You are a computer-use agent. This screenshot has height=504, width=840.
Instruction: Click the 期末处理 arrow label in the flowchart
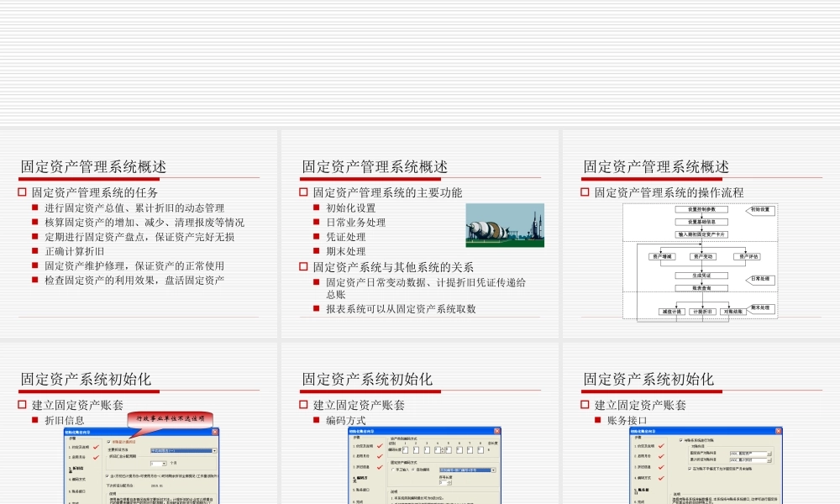[759, 308]
